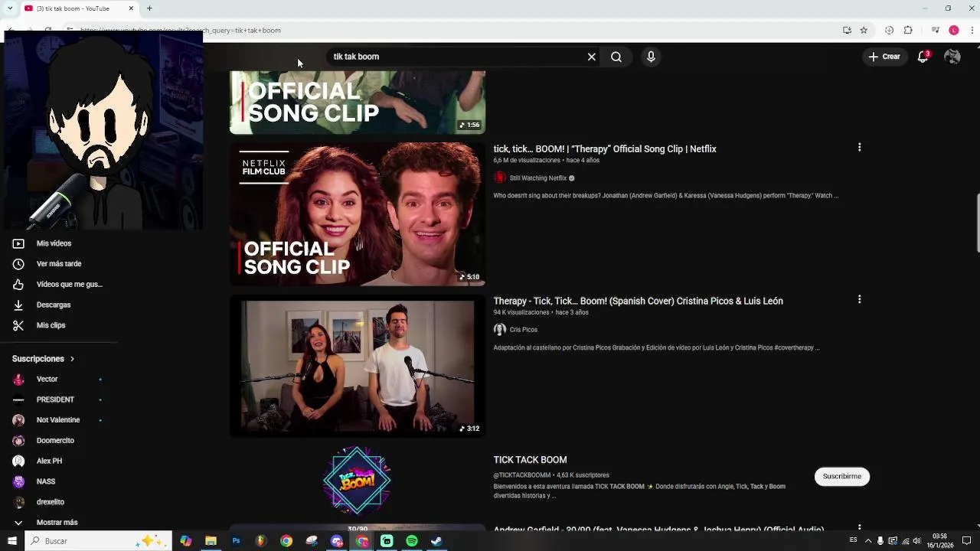Open the Crear menu button

884,57
